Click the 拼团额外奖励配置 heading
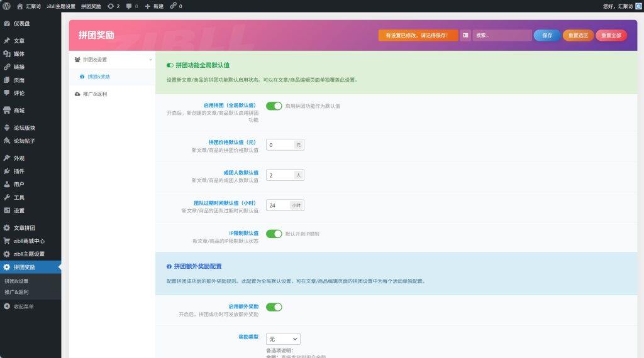Image resolution: width=644 pixels, height=358 pixels. click(197, 266)
